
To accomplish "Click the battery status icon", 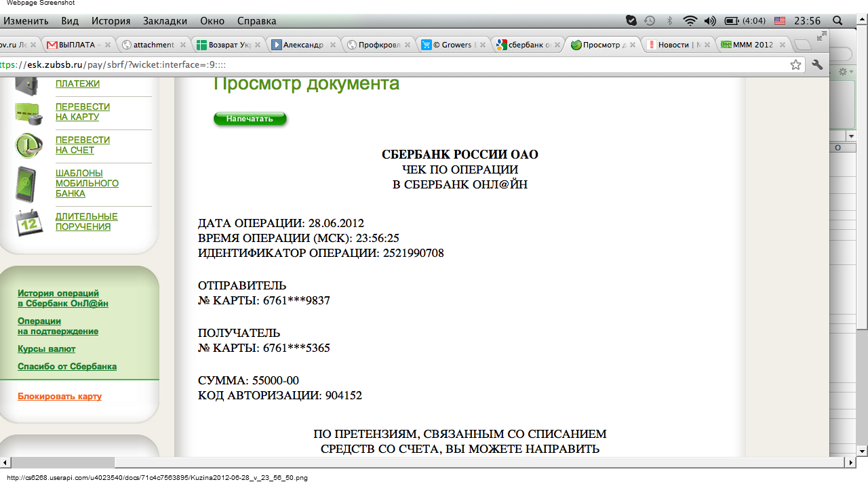I will (x=732, y=21).
